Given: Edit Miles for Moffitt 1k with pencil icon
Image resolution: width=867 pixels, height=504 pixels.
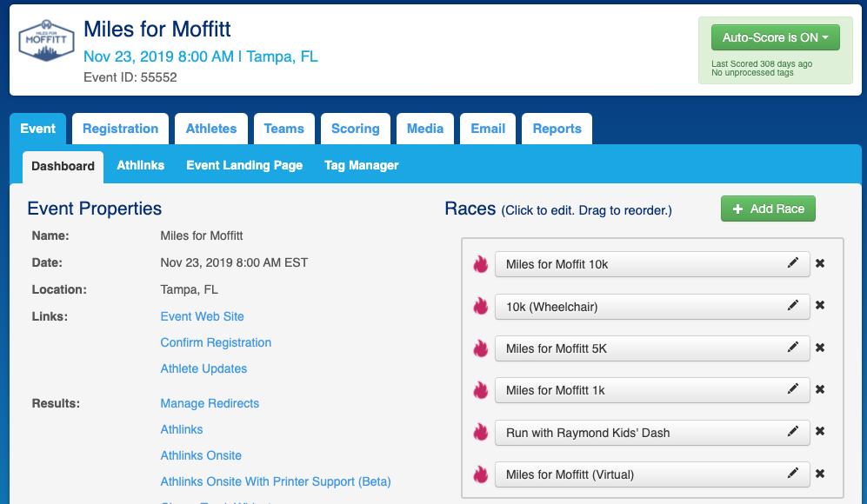Looking at the screenshot, I should point(793,389).
